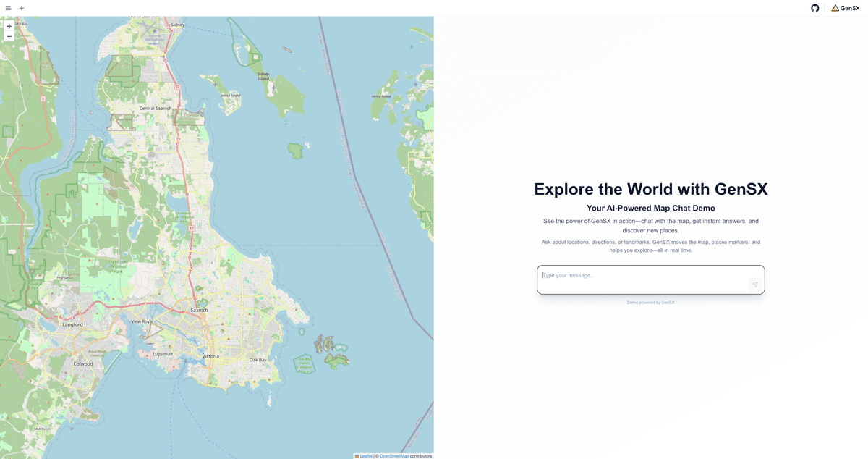Viewport: 868px width, 459px height.
Task: Zoom out on the map
Action: click(x=9, y=36)
